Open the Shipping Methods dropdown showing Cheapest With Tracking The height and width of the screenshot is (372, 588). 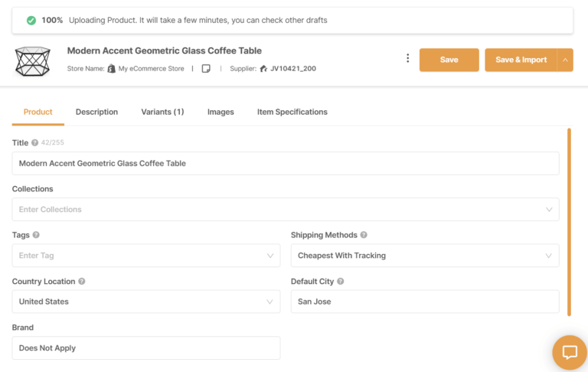425,256
